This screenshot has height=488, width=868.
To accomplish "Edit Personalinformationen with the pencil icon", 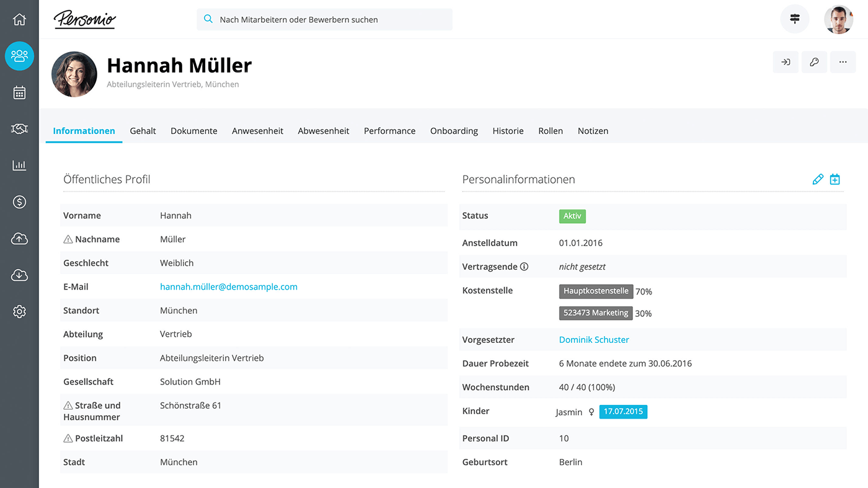I will coord(818,179).
